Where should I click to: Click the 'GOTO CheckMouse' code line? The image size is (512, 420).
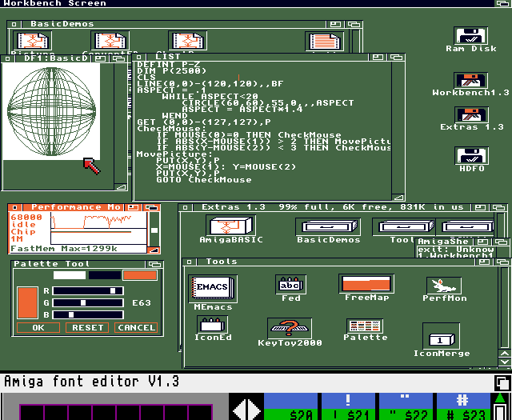click(x=204, y=180)
